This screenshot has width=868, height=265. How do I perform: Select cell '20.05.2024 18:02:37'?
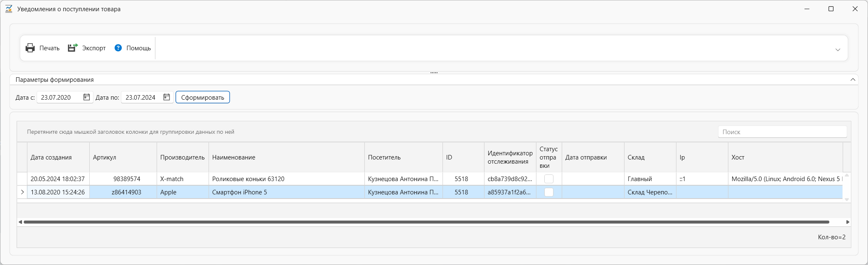[58, 179]
